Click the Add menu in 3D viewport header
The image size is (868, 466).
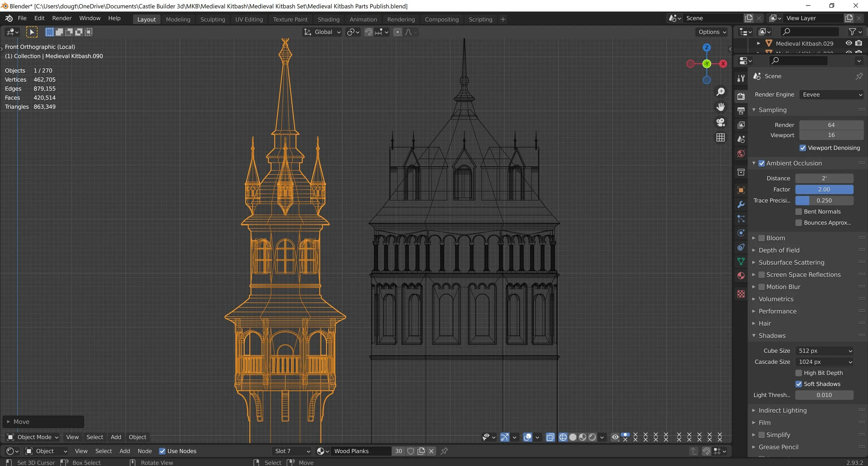click(x=116, y=437)
